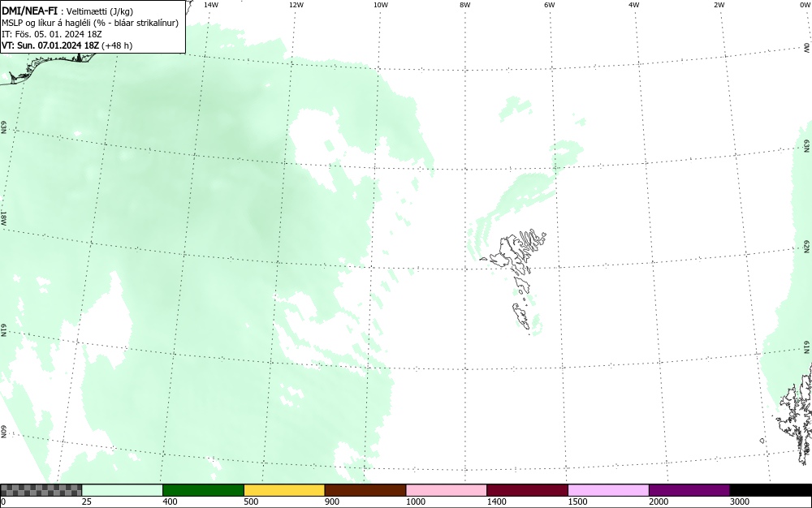This screenshot has width=812, height=508.
Task: Click the Shetland coastline outline on the map
Action: [x=794, y=415]
